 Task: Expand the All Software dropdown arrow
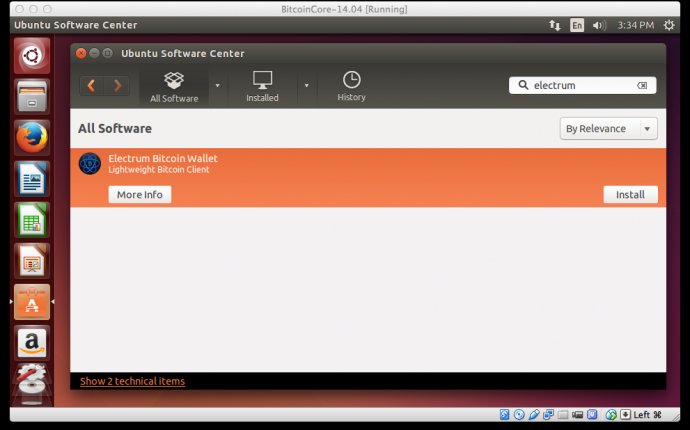coord(217,85)
